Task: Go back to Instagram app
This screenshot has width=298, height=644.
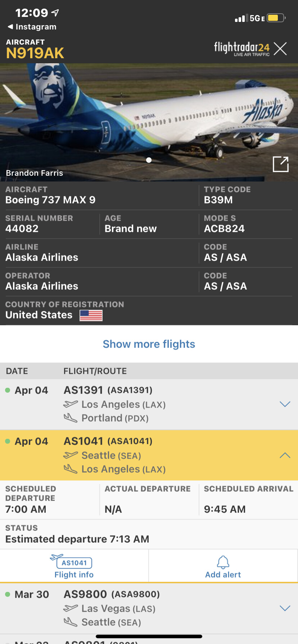Action: (32, 27)
